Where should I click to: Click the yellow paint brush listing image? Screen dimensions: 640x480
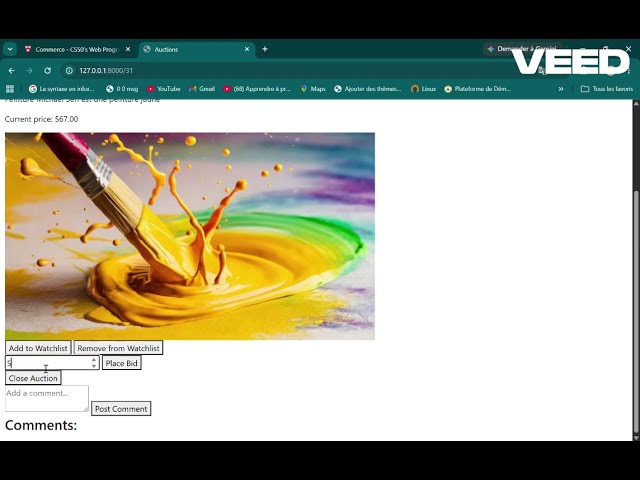click(190, 236)
